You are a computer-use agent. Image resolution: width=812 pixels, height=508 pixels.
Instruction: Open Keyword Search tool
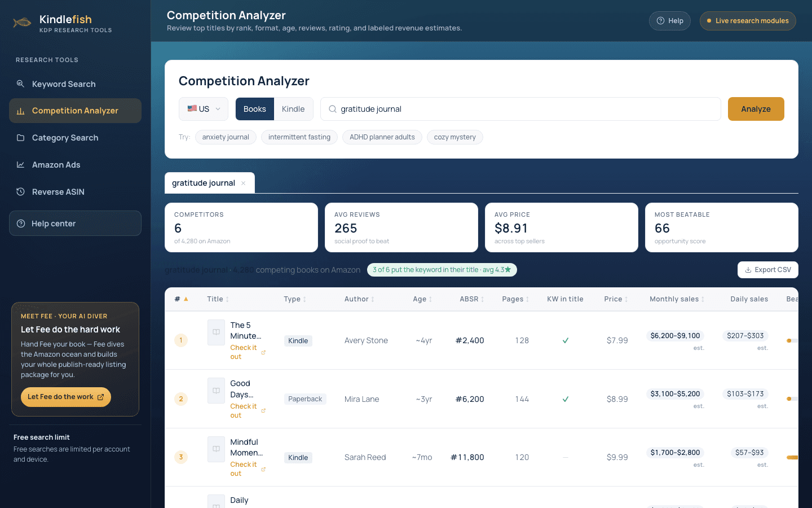coord(75,84)
